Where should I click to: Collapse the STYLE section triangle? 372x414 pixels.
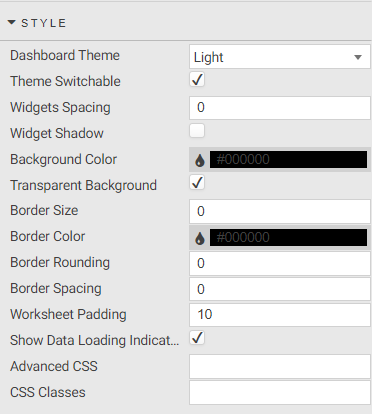12,23
